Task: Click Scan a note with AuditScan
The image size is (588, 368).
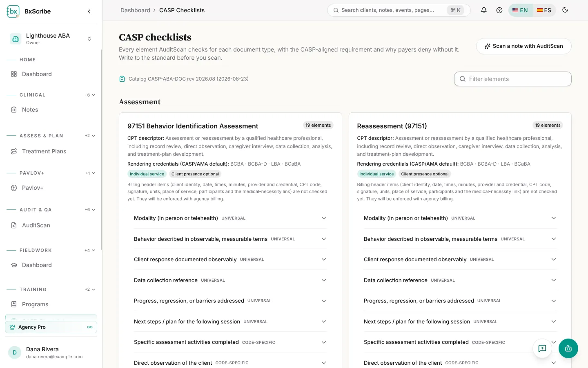Action: click(524, 46)
